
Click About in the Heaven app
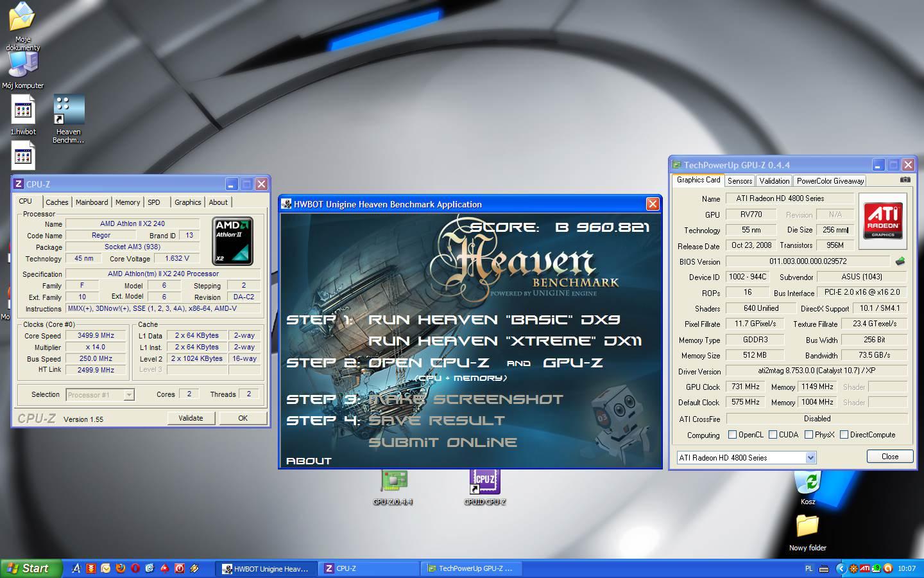309,460
